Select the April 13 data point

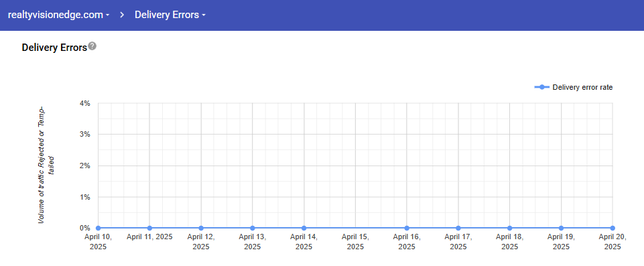[252, 228]
